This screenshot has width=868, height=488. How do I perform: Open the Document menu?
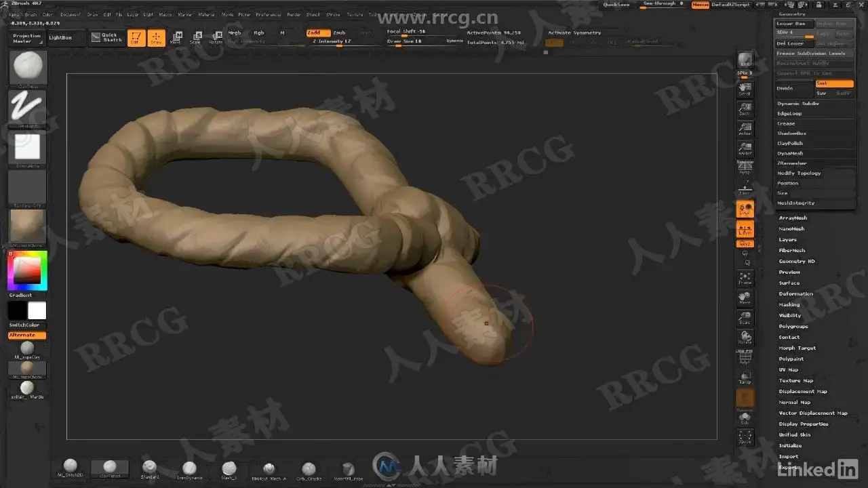tap(71, 14)
